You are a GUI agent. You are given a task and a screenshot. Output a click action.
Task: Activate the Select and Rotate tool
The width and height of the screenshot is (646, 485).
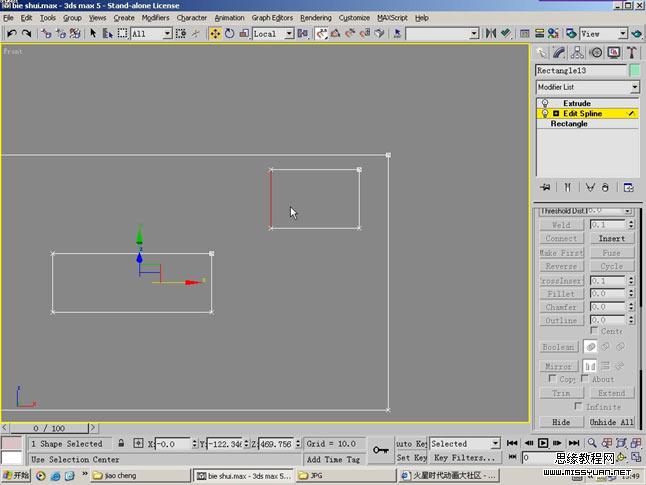(x=229, y=33)
